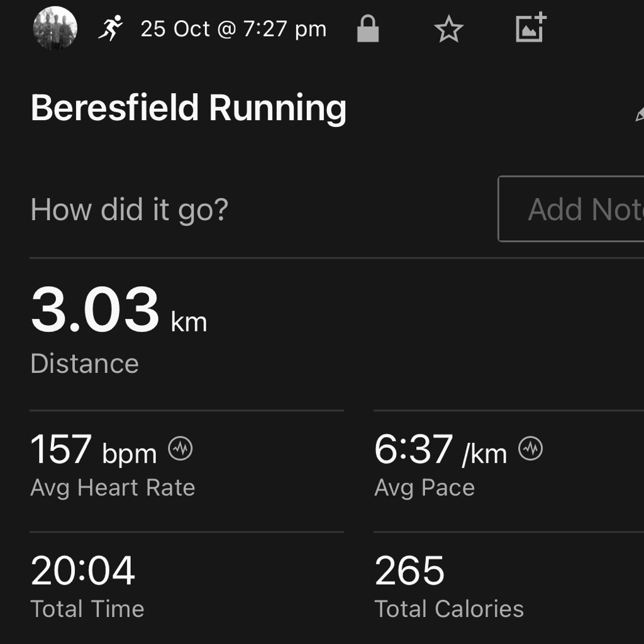This screenshot has width=644, height=644.
Task: Open heart rate chart icon next to bpm
Action: [180, 448]
